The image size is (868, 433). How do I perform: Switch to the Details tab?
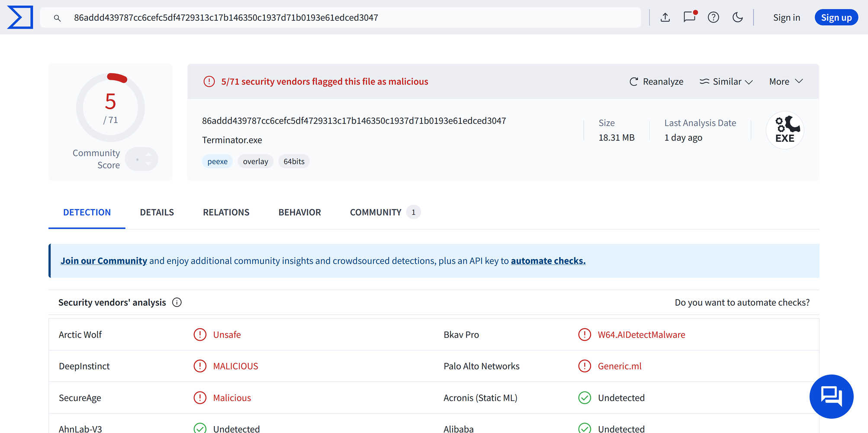point(157,212)
